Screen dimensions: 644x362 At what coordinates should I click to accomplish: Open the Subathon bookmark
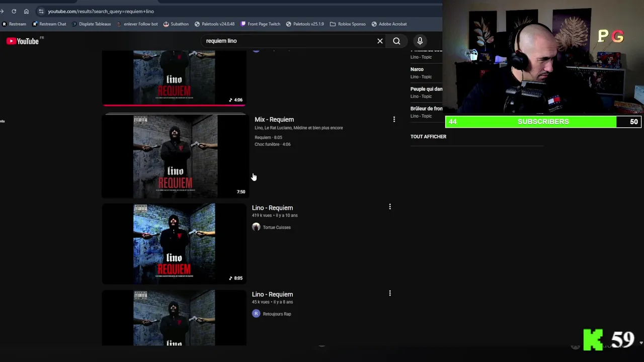click(x=176, y=24)
